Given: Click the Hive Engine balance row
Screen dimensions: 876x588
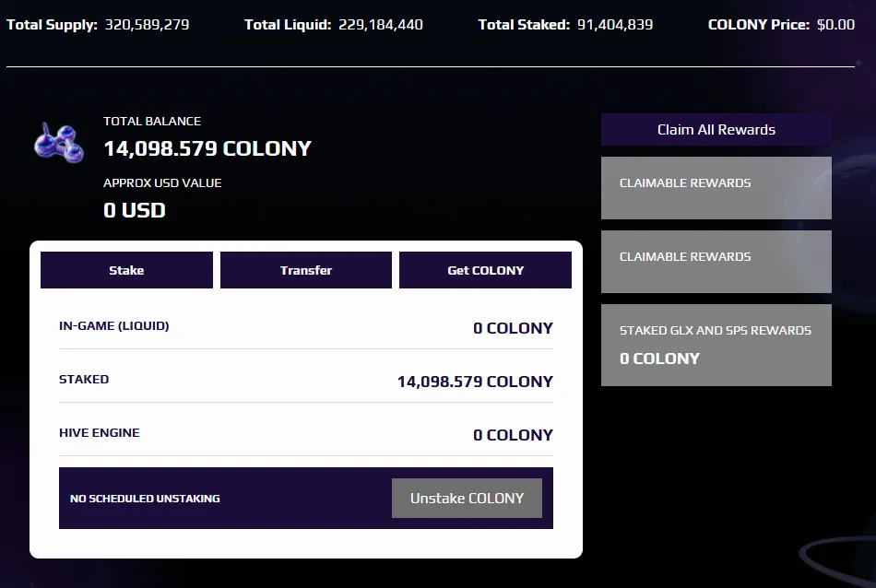Looking at the screenshot, I should point(306,434).
